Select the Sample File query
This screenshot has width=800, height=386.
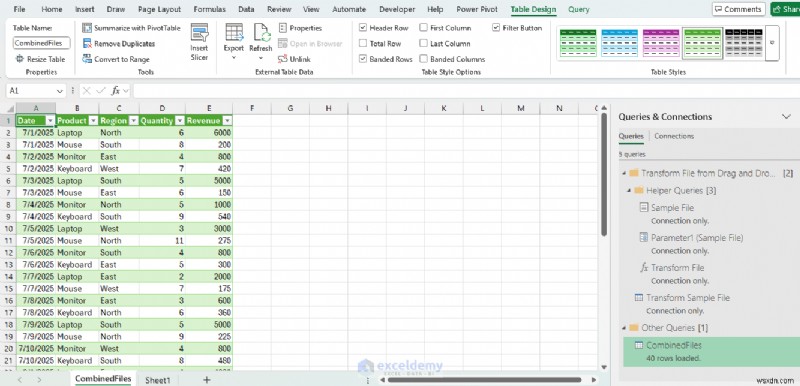click(672, 208)
